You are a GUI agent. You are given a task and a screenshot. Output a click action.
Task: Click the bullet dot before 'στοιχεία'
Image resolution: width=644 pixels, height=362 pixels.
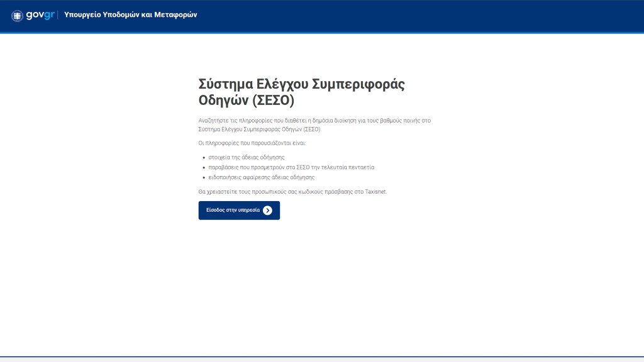[x=203, y=157]
